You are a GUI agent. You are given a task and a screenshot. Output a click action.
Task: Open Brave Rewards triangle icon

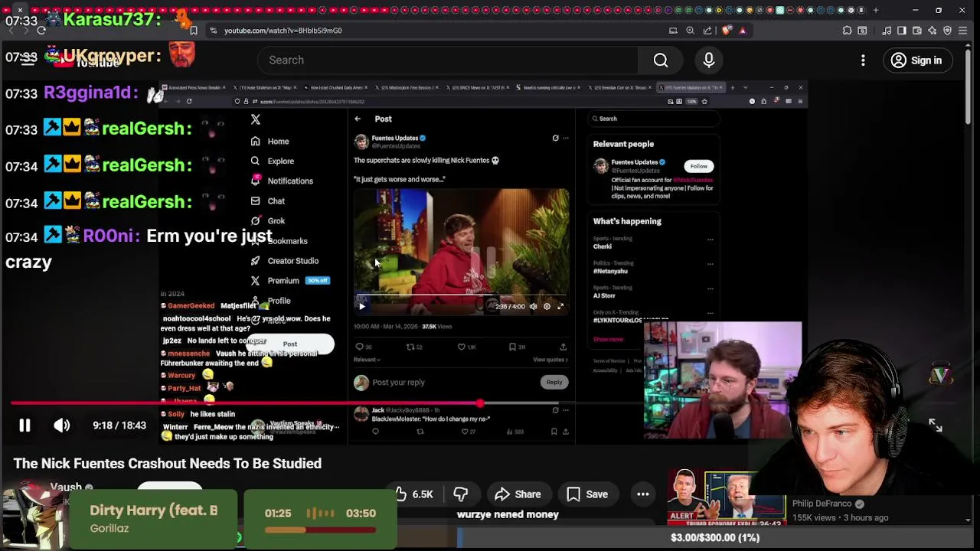[743, 31]
